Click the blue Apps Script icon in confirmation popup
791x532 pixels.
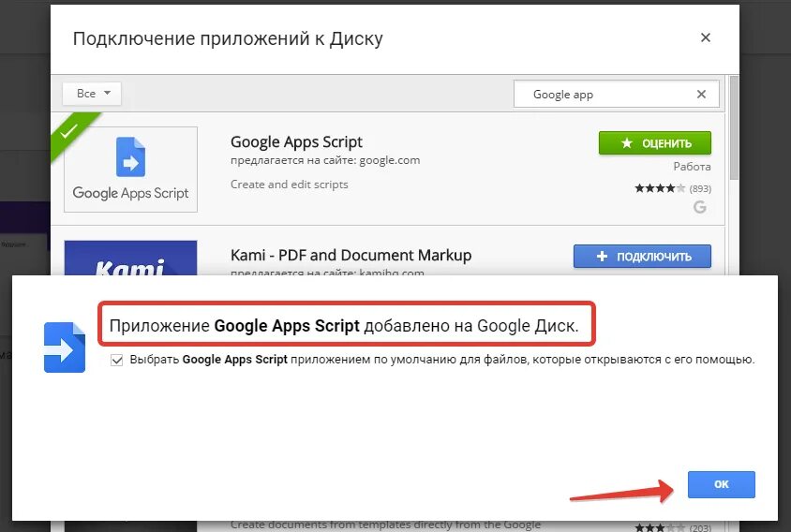tap(65, 347)
